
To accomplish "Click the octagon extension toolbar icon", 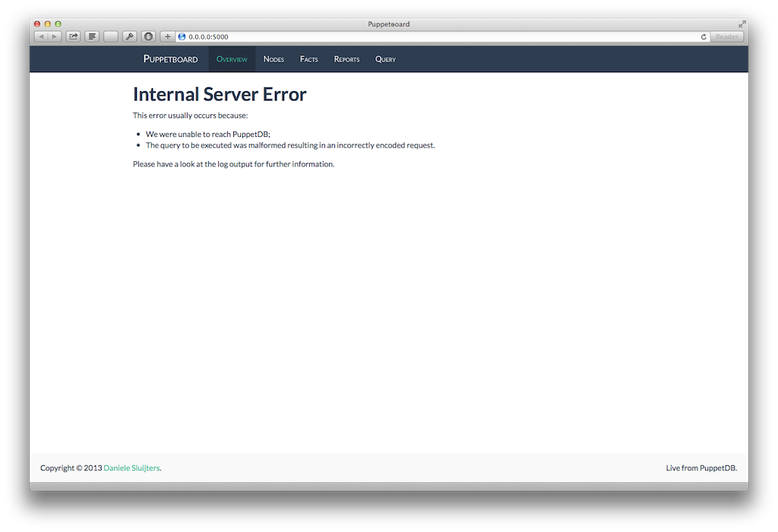I will click(x=148, y=36).
